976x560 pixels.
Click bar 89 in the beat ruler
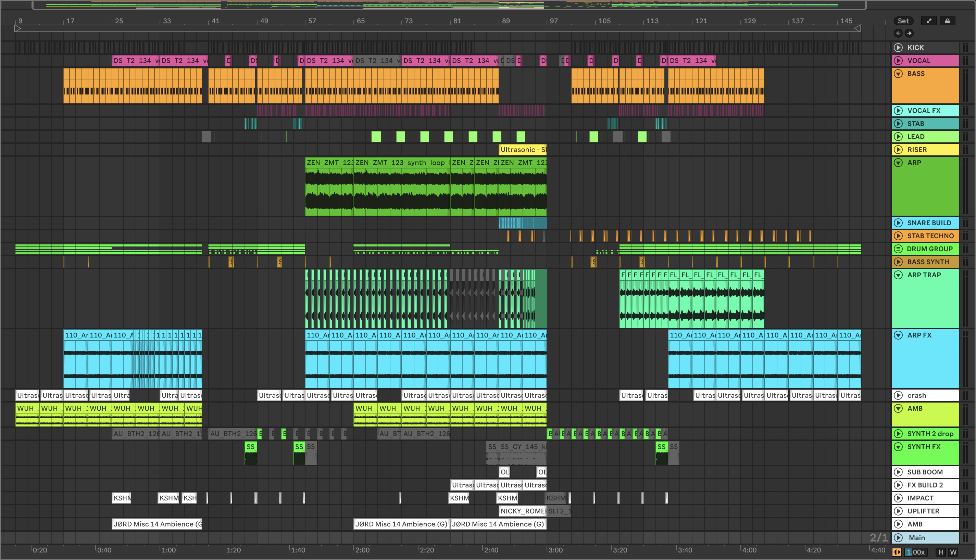[x=506, y=21]
